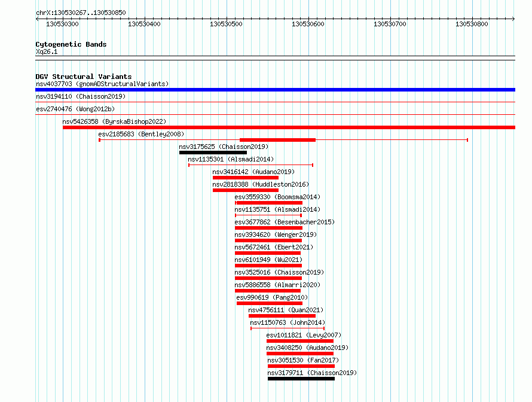
Task: Open the esv2185683 (Bentley2008) label
Action: [x=141, y=134]
